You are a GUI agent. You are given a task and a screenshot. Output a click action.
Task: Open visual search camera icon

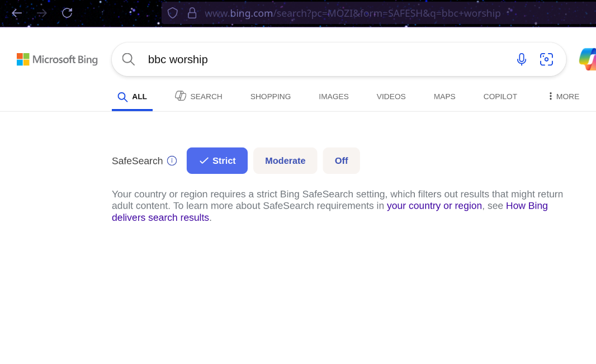(x=546, y=59)
